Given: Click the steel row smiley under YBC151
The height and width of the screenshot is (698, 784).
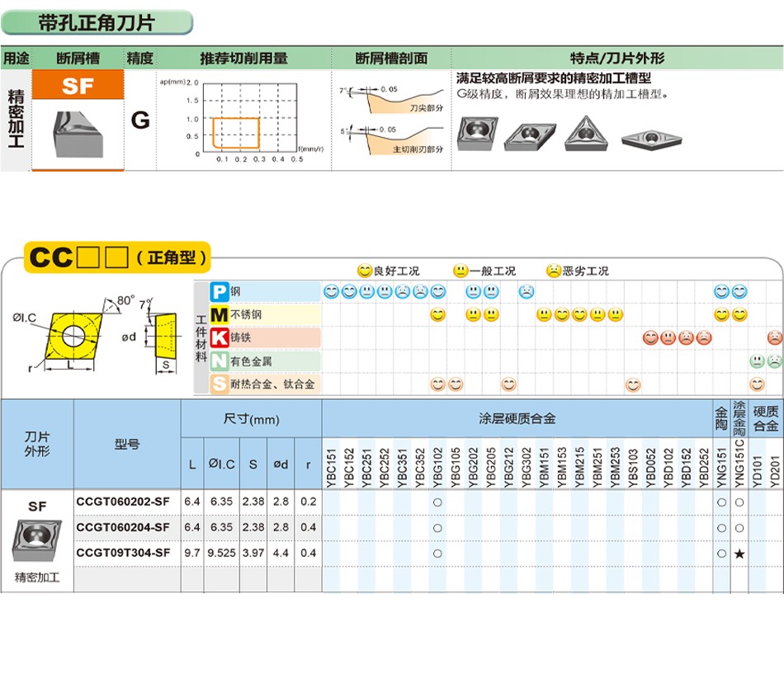Looking at the screenshot, I should click(x=331, y=291).
